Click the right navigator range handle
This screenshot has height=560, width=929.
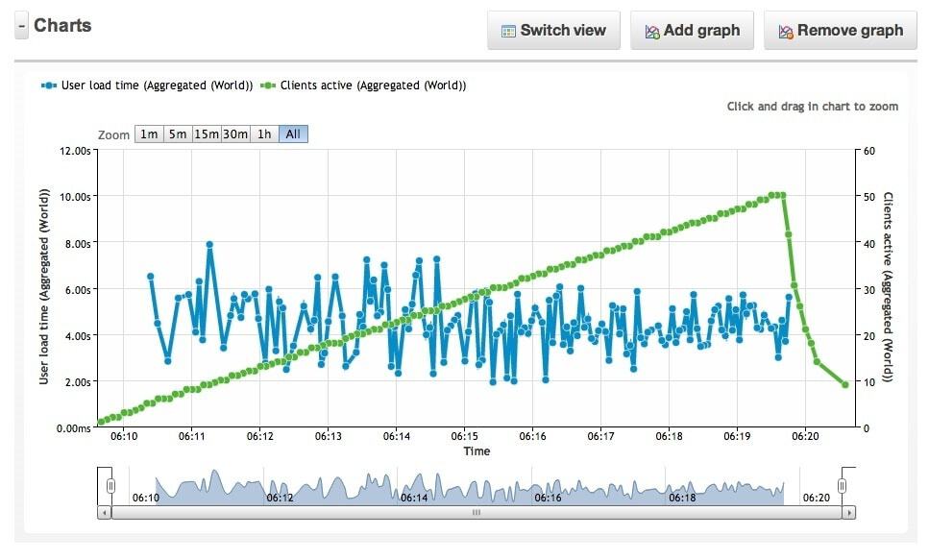pyautogui.click(x=842, y=486)
